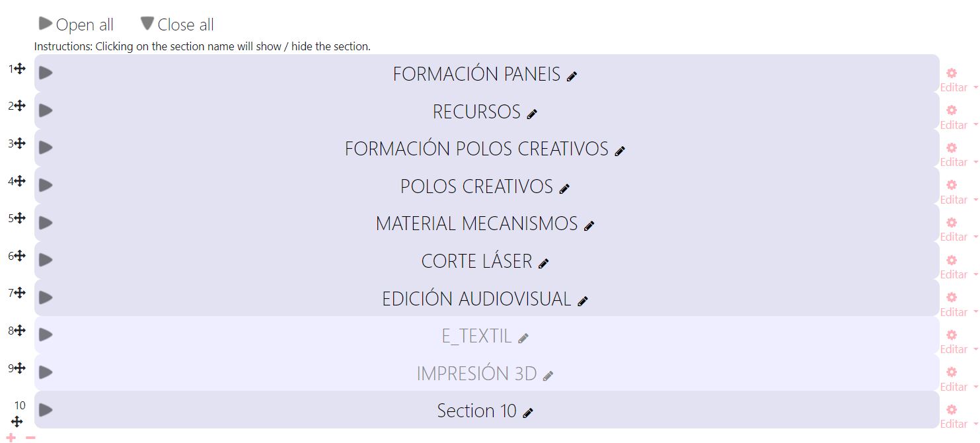Expand Editar dropdown for Section 10

pos(958,424)
